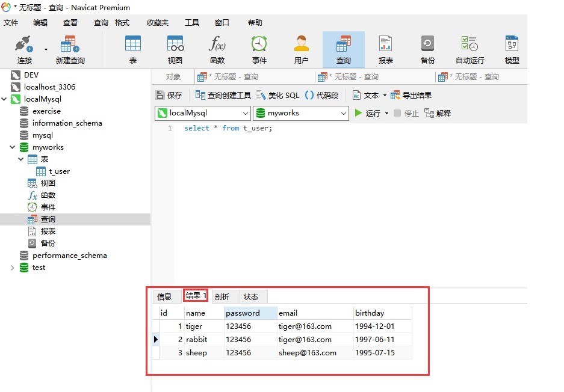Image resolution: width=564 pixels, height=392 pixels.
Task: Open the 备份 (Backup) toolbar icon
Action: [x=427, y=49]
